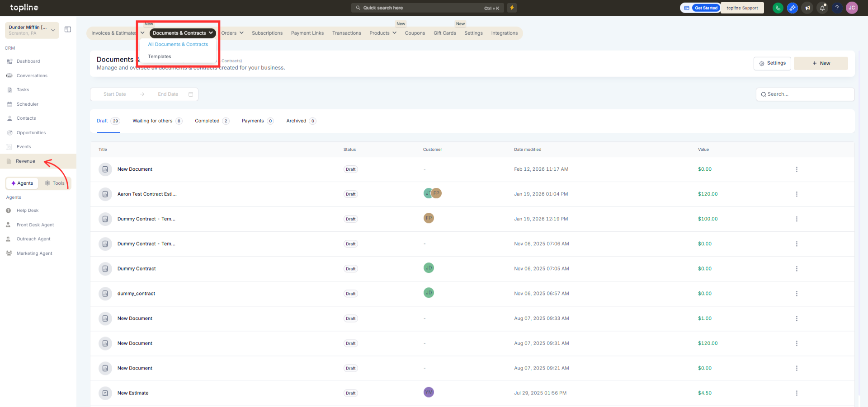This screenshot has width=868, height=407.
Task: Switch to the Tools toggle
Action: click(x=55, y=183)
